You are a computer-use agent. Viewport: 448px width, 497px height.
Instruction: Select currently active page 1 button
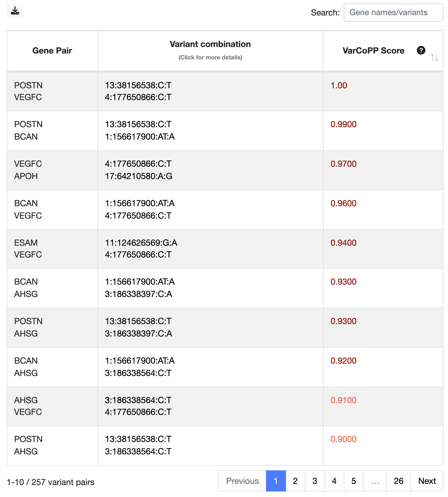coord(276,481)
